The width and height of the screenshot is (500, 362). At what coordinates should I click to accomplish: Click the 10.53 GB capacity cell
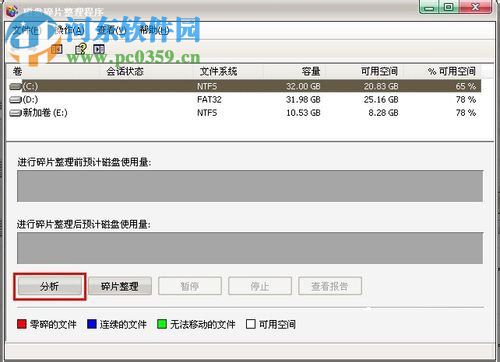(303, 113)
